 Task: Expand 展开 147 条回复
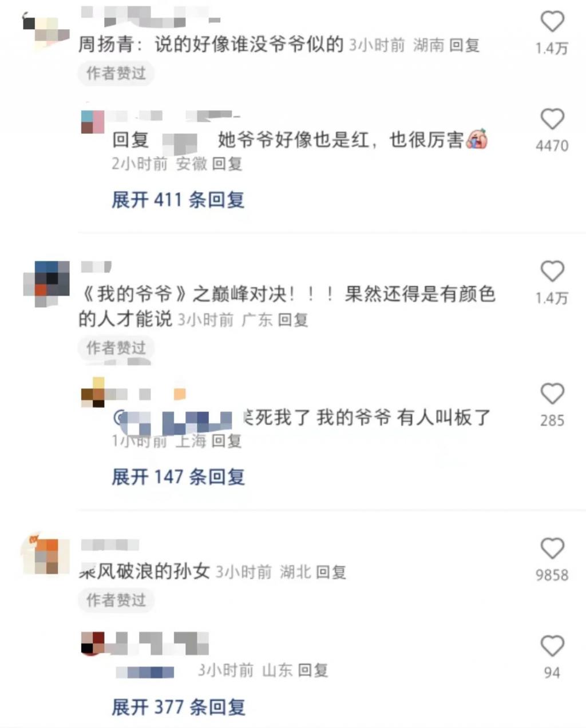click(178, 476)
